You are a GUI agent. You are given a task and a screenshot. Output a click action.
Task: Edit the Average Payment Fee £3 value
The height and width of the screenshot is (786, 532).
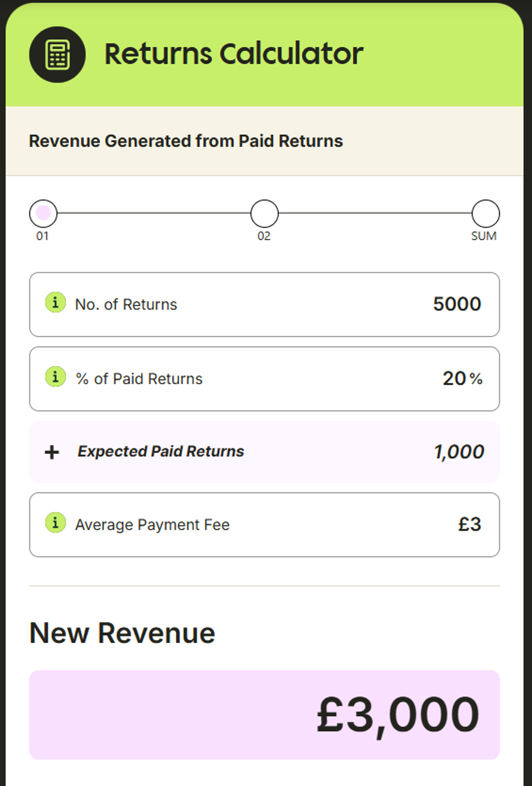point(470,525)
